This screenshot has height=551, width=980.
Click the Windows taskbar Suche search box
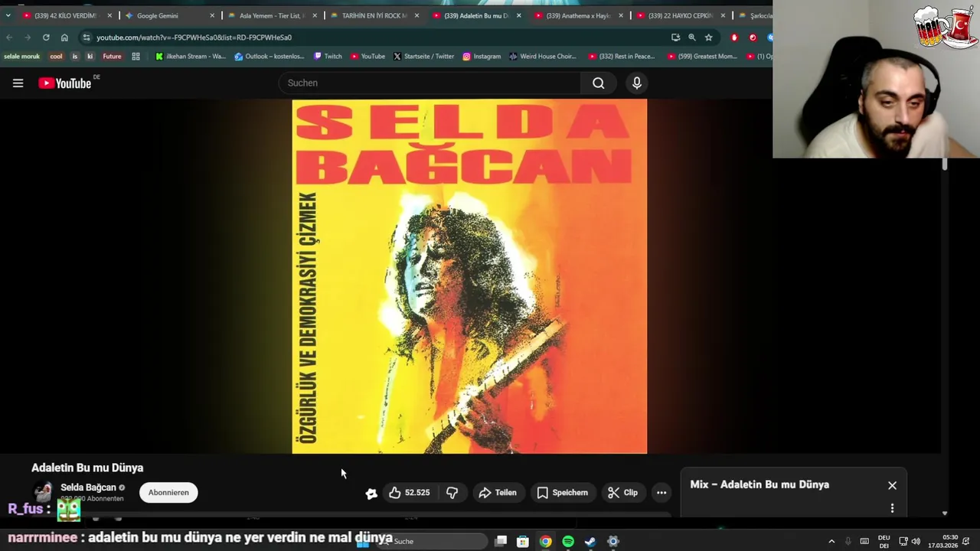tap(433, 542)
